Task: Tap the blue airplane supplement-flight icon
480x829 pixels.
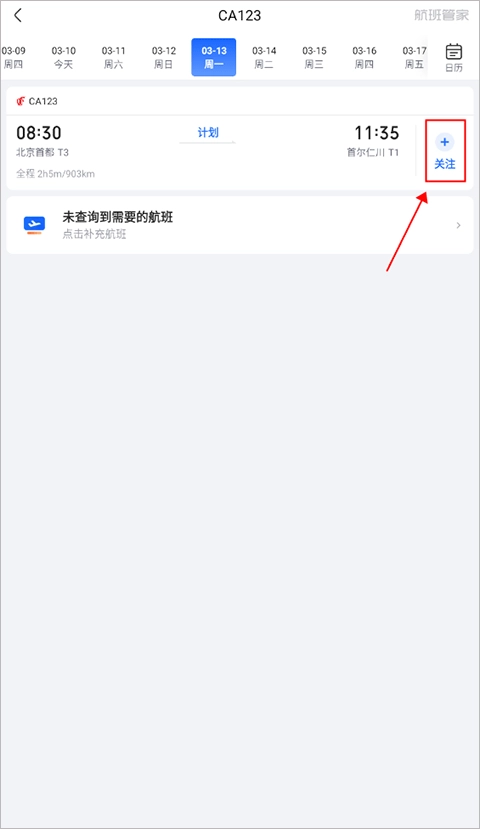Action: point(34,225)
